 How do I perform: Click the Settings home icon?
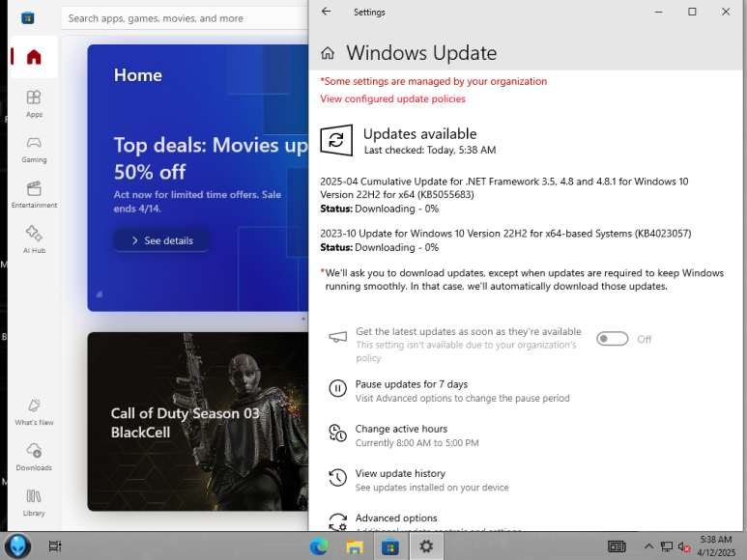coord(328,53)
